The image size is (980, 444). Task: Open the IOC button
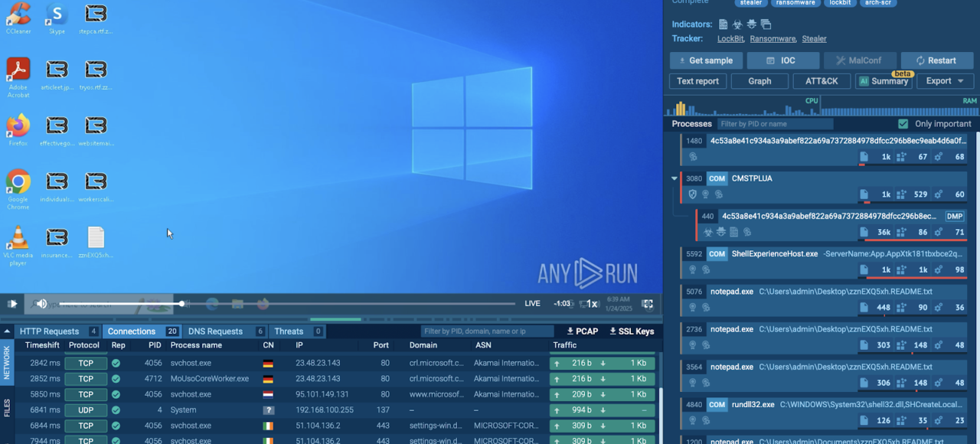tap(782, 60)
